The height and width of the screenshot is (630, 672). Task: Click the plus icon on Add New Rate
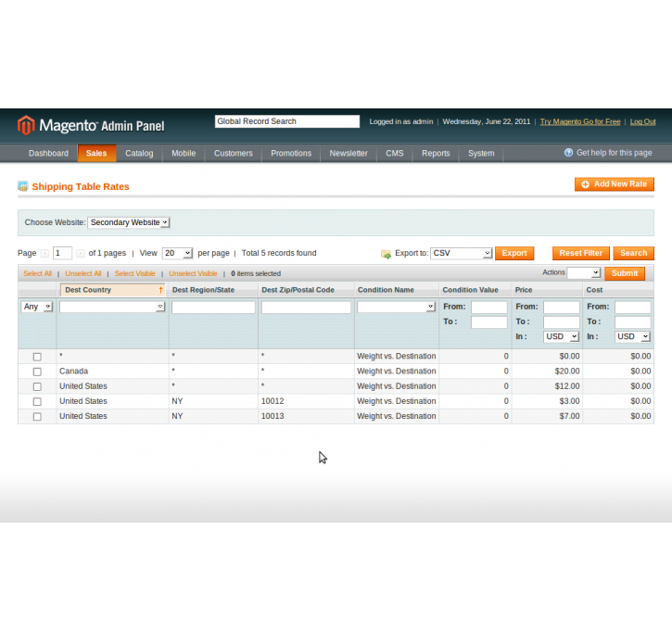coord(585,184)
